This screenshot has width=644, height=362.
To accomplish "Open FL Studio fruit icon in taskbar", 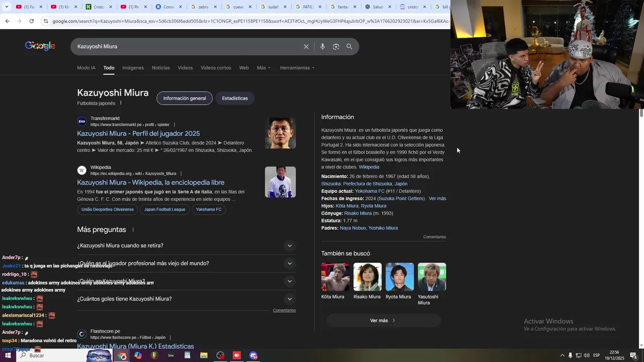I will [x=154, y=355].
